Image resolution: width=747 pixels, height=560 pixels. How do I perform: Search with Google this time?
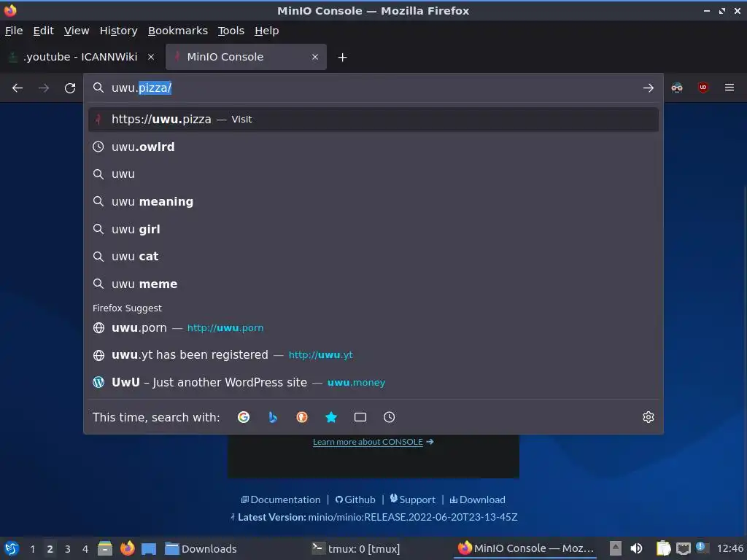pyautogui.click(x=244, y=418)
